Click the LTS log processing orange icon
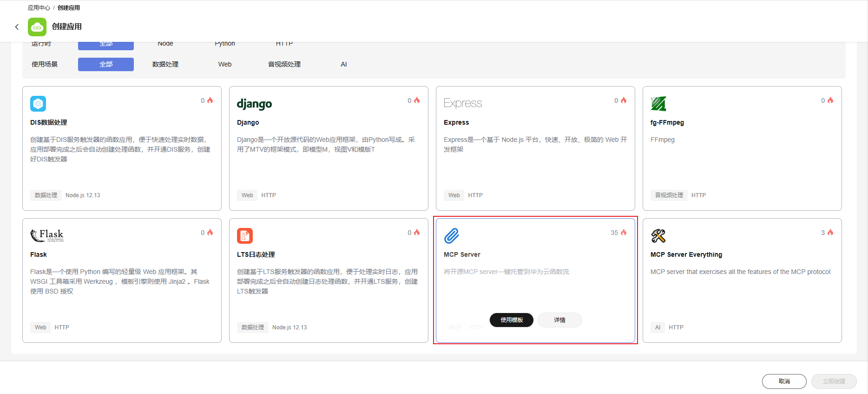The height and width of the screenshot is (394, 868). pyautogui.click(x=245, y=236)
